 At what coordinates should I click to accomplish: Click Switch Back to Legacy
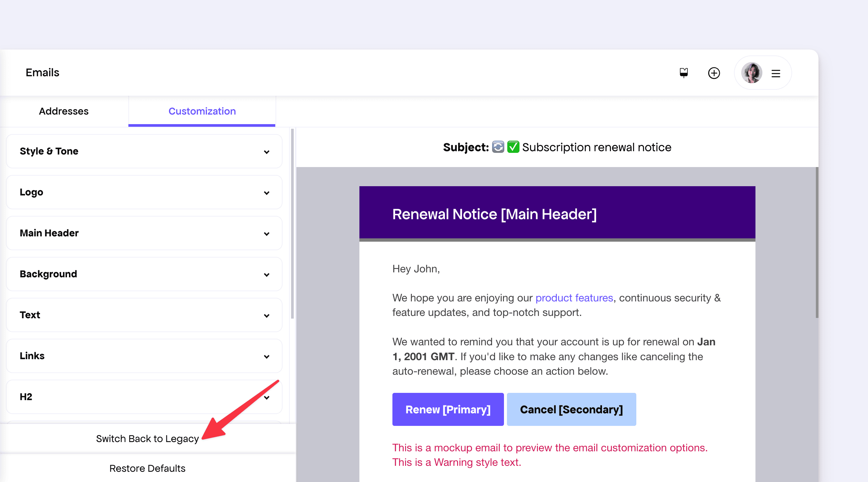(x=147, y=438)
